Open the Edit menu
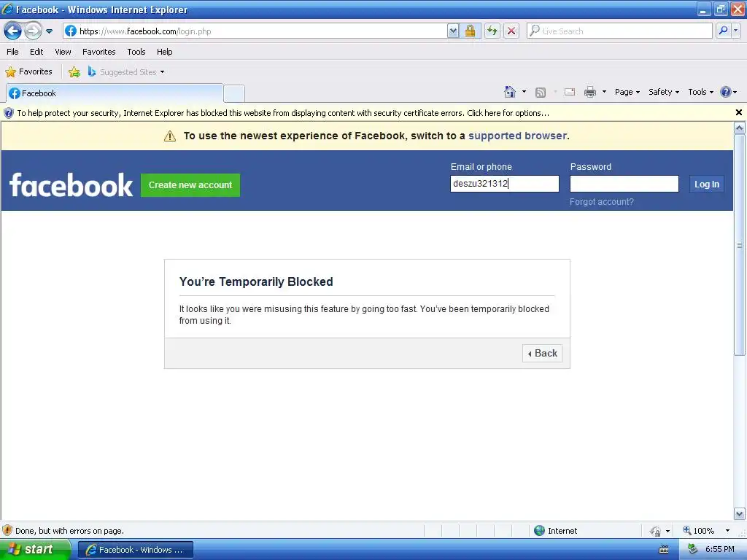Screen dimensions: 747x560 36,52
